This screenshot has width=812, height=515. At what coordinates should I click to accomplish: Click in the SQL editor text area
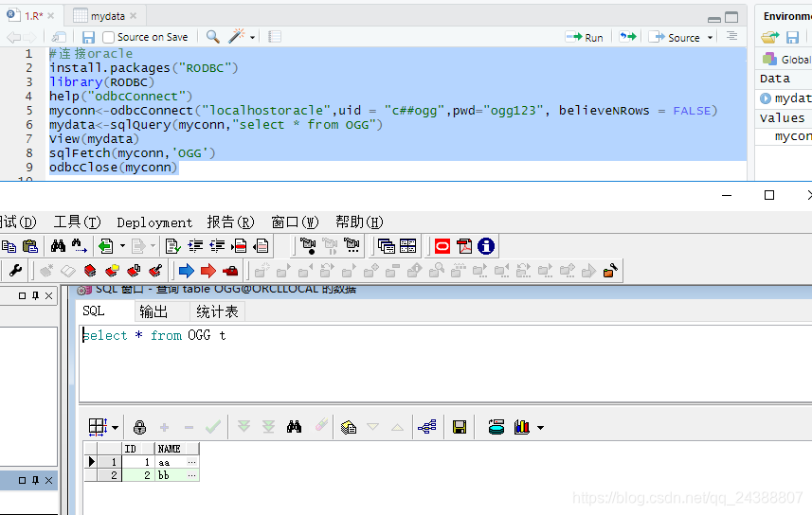tap(445, 364)
